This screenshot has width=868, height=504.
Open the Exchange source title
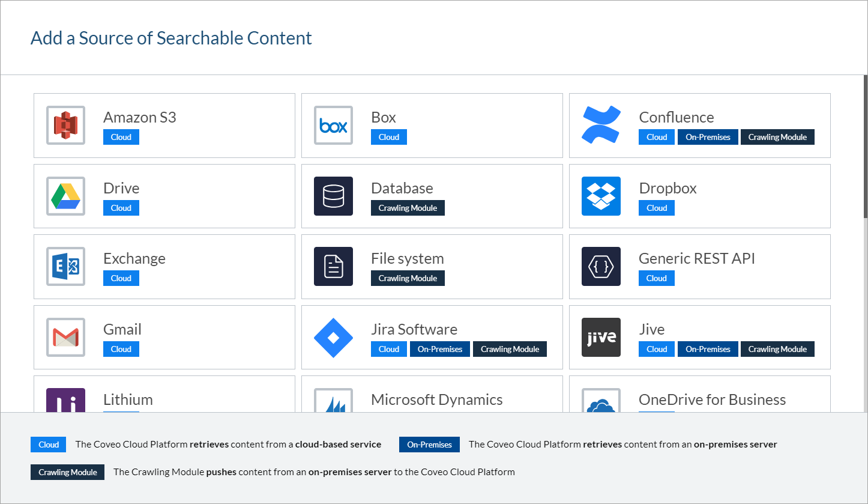coord(134,258)
